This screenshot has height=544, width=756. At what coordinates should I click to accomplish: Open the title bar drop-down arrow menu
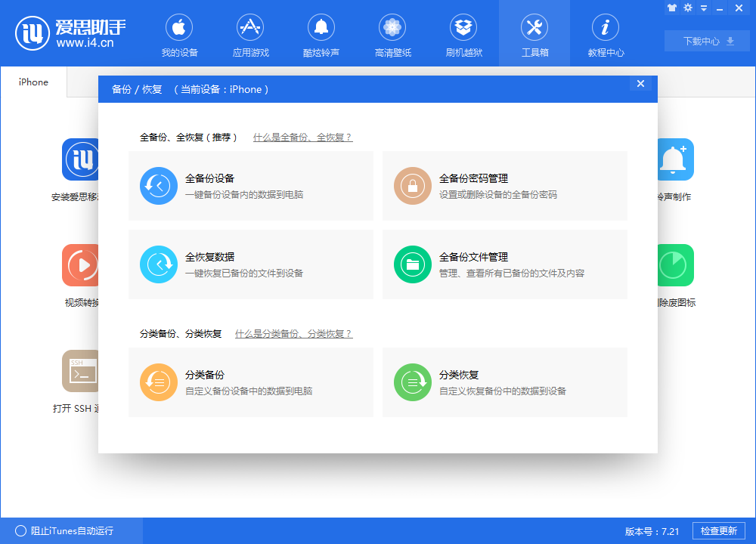tap(705, 8)
